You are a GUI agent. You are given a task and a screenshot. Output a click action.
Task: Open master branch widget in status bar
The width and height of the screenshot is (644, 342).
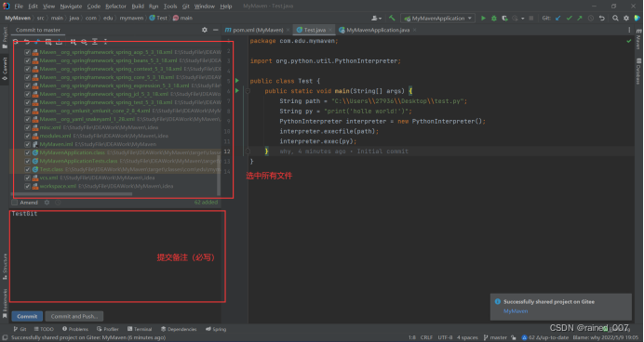(495, 337)
